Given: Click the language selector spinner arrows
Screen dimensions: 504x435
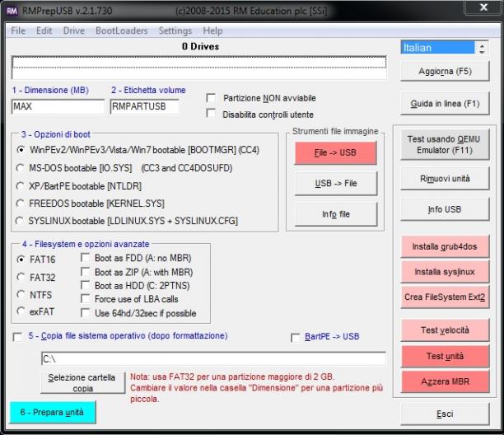Looking at the screenshot, I should click(x=482, y=49).
